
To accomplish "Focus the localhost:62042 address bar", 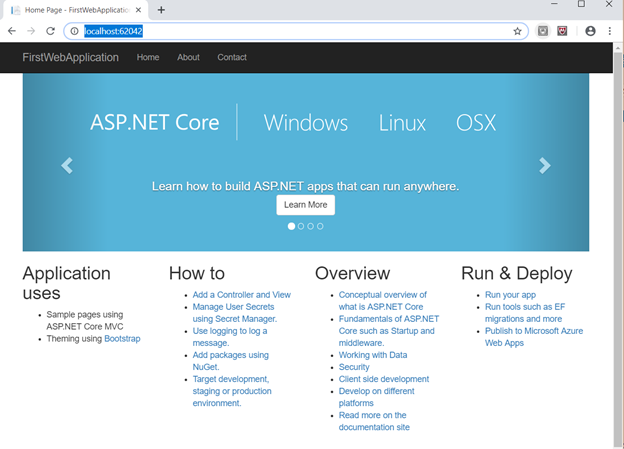I will pyautogui.click(x=294, y=31).
